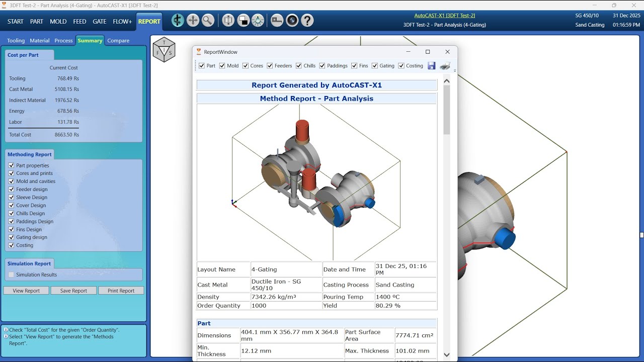Toggle the Feeders checkbox in ReportWindow
644x362 pixels.
point(270,66)
